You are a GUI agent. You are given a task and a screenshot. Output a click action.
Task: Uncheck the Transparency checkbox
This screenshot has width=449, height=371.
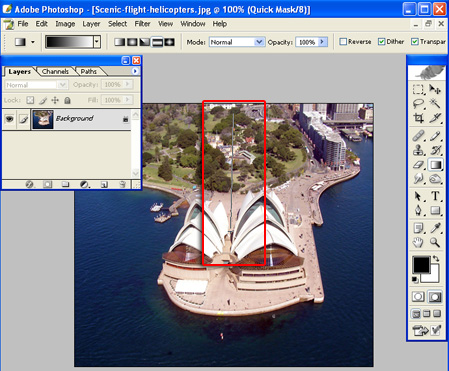[415, 42]
